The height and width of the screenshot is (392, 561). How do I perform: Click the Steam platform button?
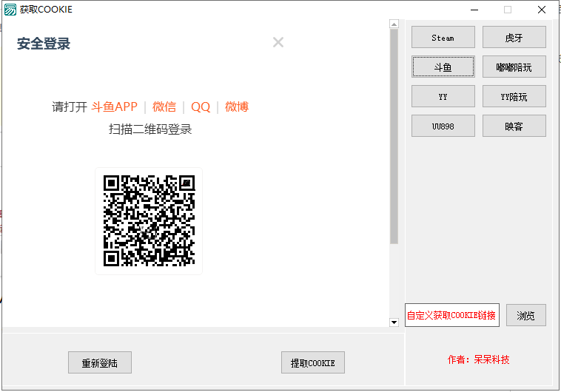(x=443, y=37)
